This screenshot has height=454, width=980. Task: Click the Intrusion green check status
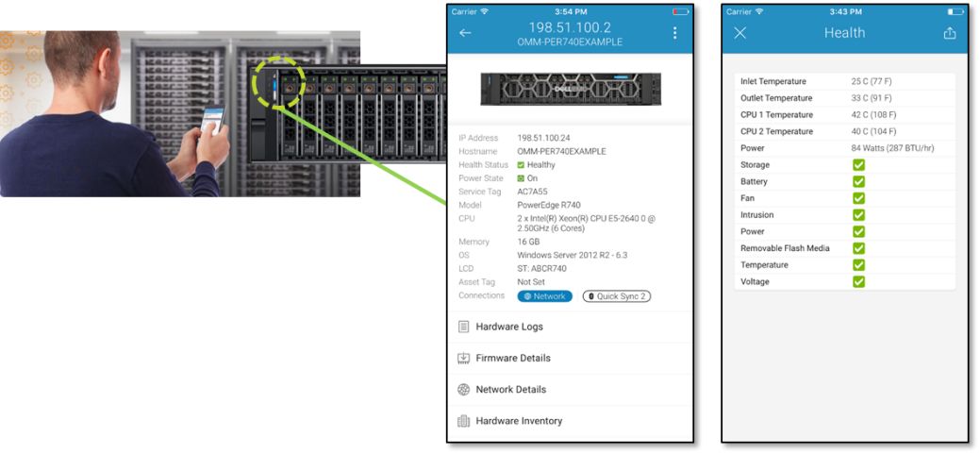coord(858,215)
